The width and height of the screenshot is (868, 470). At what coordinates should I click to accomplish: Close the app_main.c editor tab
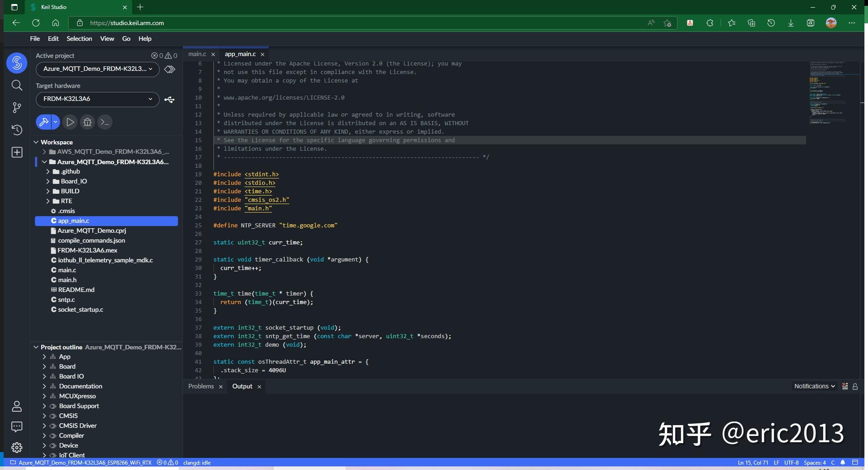[x=263, y=54]
